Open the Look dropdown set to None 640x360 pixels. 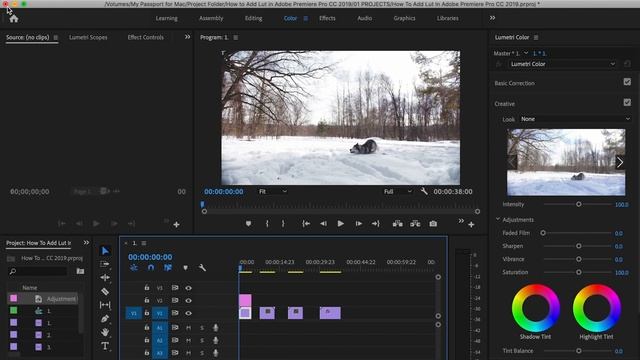575,119
